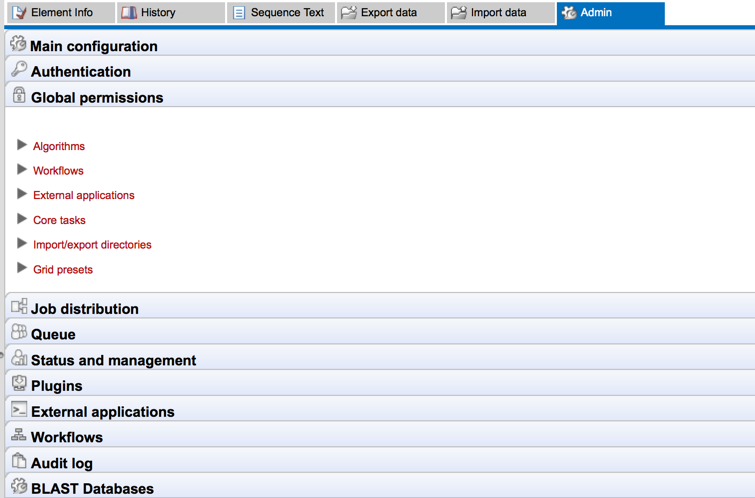
Task: Open the BLAST Databases section header
Action: pyautogui.click(x=92, y=488)
